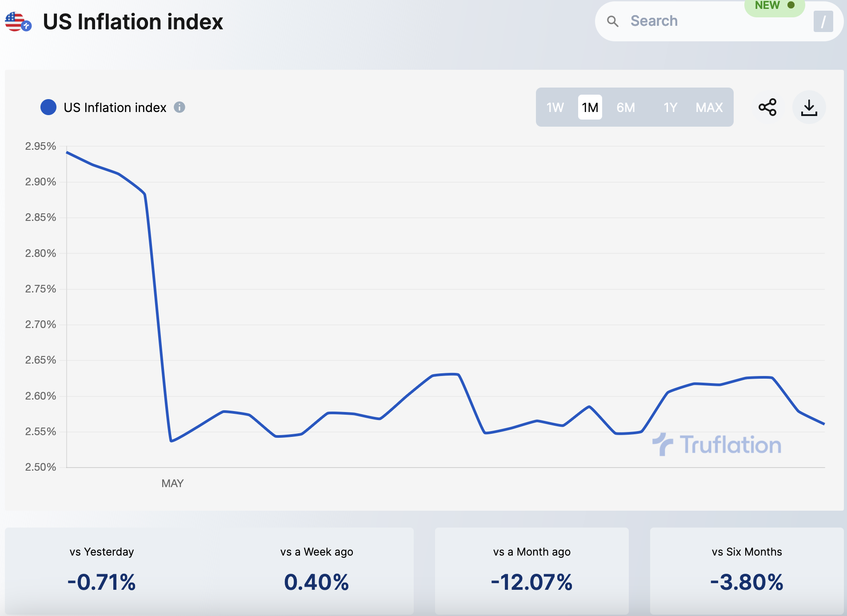This screenshot has width=847, height=616.
Task: Click the NEW badge on search bar
Action: coord(774,6)
